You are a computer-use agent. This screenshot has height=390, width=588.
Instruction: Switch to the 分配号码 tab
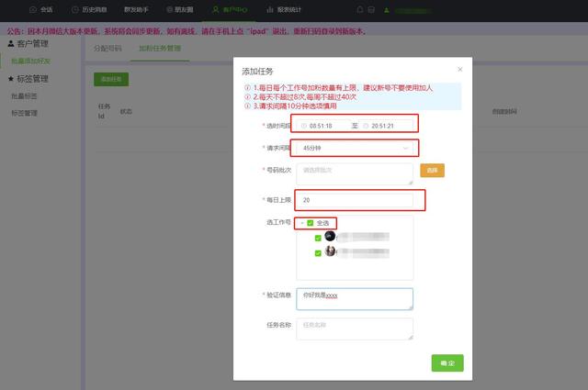(x=107, y=48)
